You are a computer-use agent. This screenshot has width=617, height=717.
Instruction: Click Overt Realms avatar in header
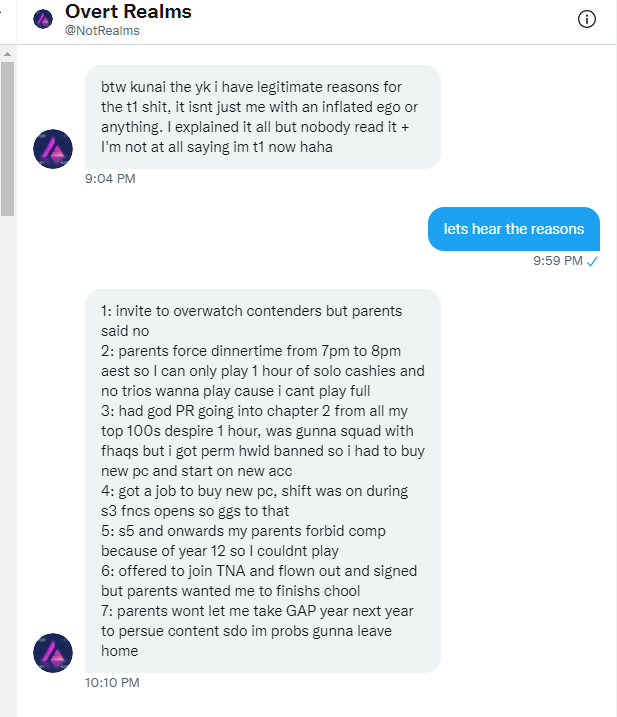43,19
